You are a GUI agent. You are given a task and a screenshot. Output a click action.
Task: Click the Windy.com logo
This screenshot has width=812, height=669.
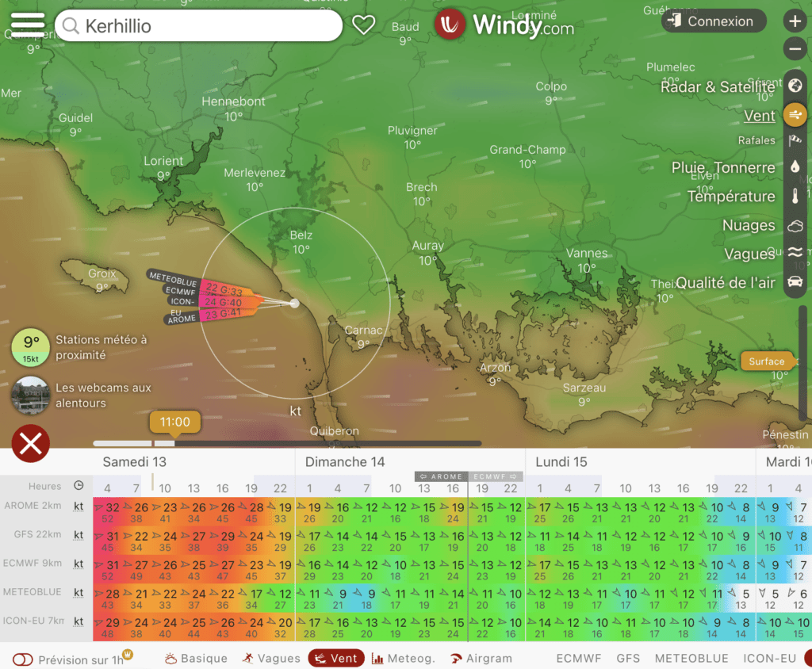(504, 25)
